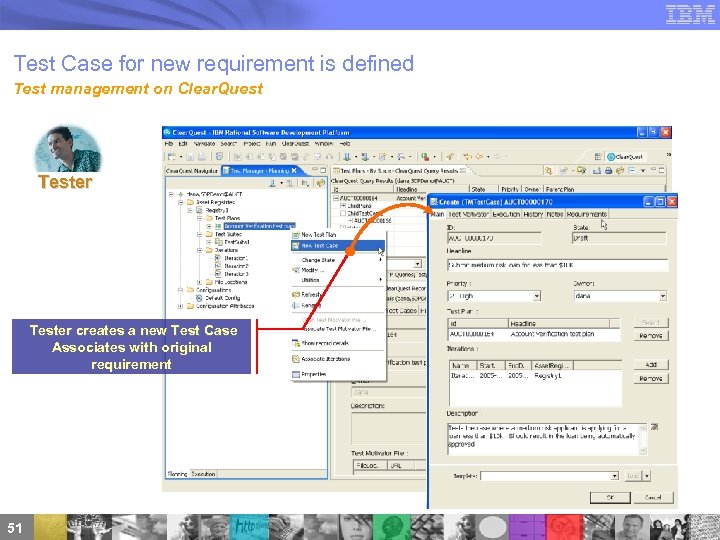Close the Test Manager Planning view tab

[x=294, y=170]
